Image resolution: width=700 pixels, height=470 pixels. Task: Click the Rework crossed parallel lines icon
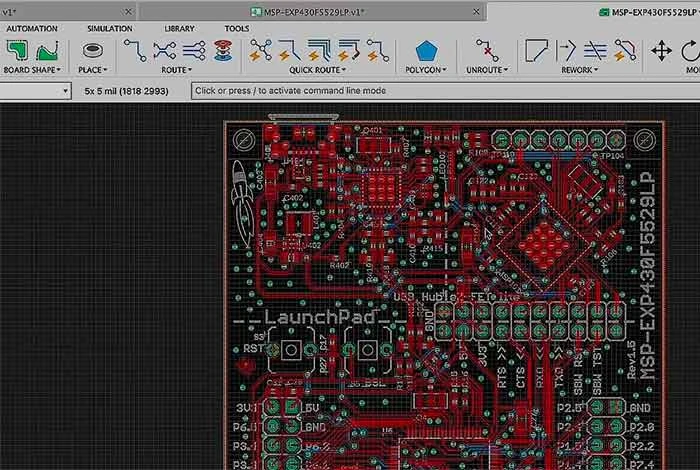tap(595, 51)
